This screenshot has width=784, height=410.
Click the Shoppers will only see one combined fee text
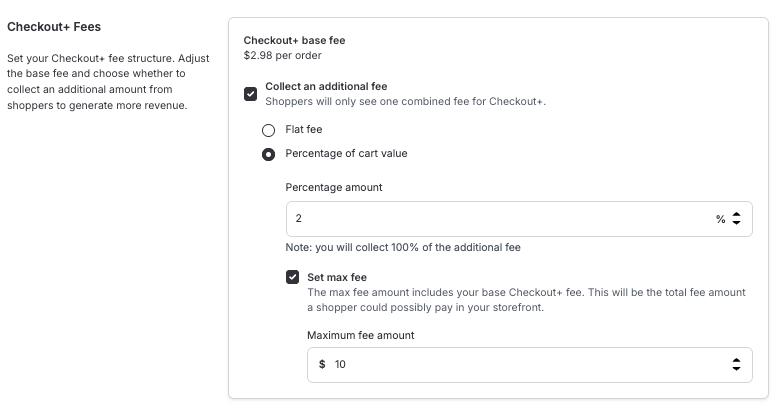click(405, 102)
